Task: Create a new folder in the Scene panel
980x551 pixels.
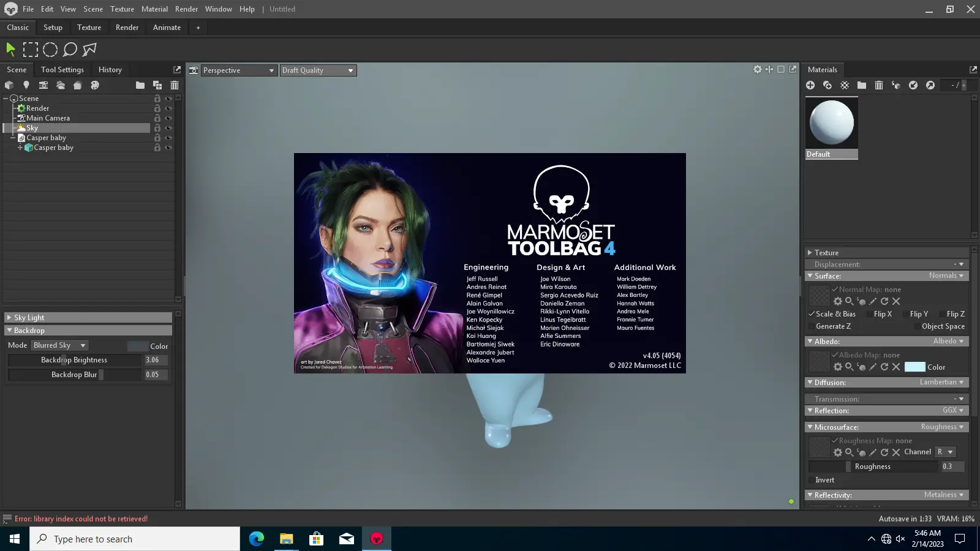Action: (140, 85)
